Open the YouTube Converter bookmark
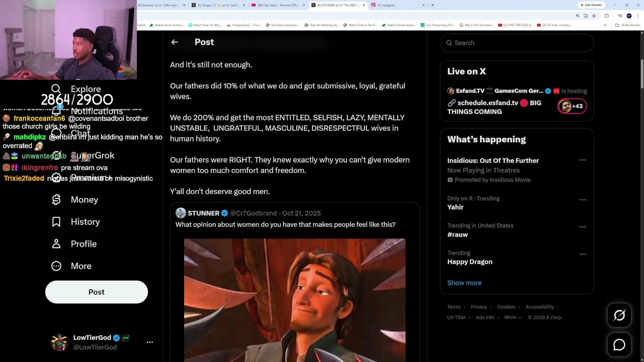 pyautogui.click(x=283, y=25)
